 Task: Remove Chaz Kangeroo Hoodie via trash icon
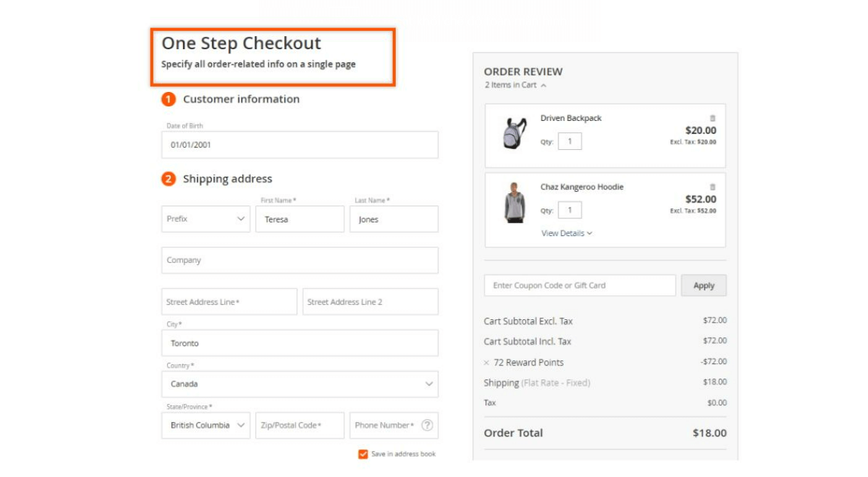click(712, 186)
